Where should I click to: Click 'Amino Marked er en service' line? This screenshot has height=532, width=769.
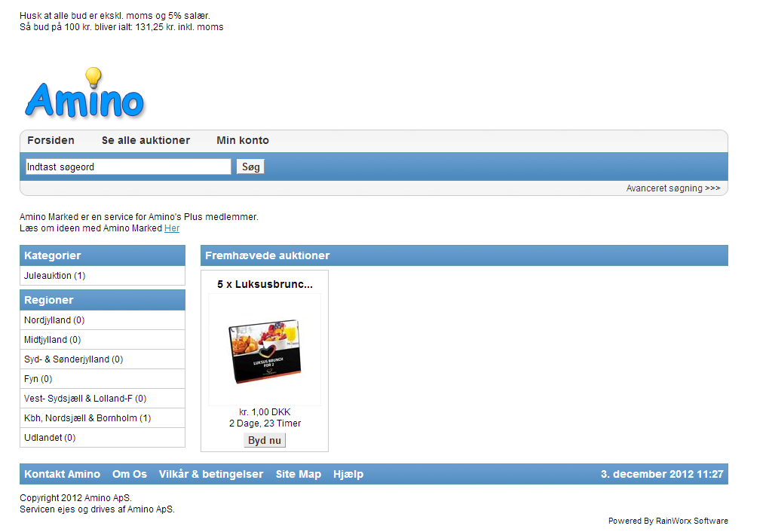[139, 217]
